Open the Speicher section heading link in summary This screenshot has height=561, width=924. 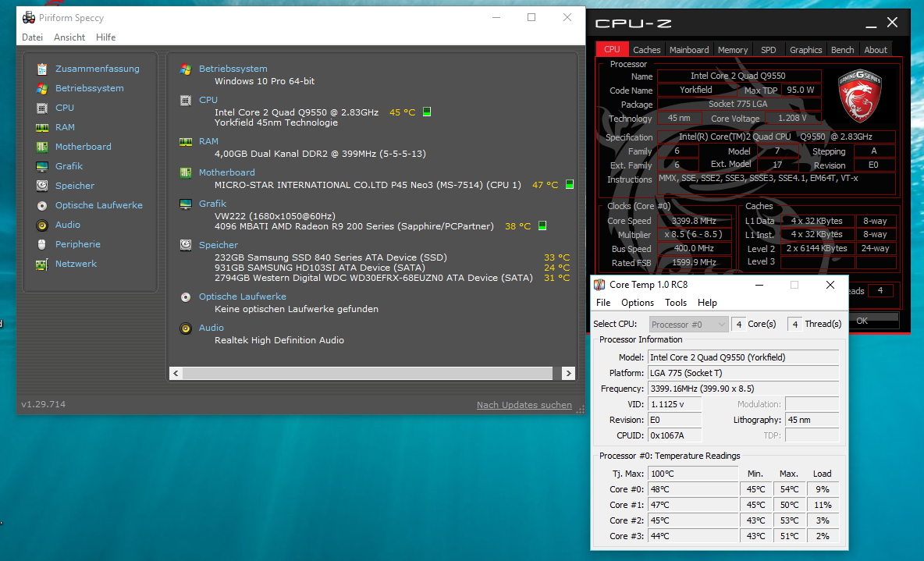(x=219, y=245)
